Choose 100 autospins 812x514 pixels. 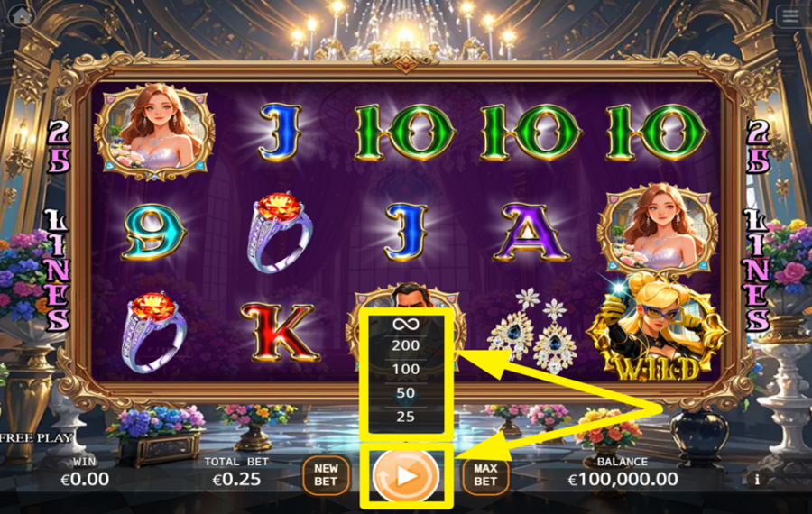point(405,369)
